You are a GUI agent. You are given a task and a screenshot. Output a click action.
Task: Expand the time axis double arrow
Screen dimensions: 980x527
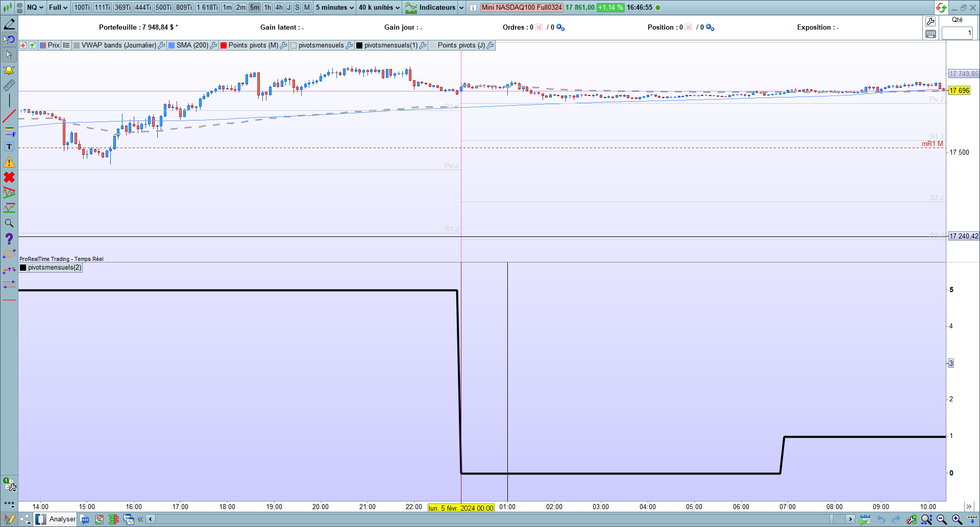[x=969, y=507]
